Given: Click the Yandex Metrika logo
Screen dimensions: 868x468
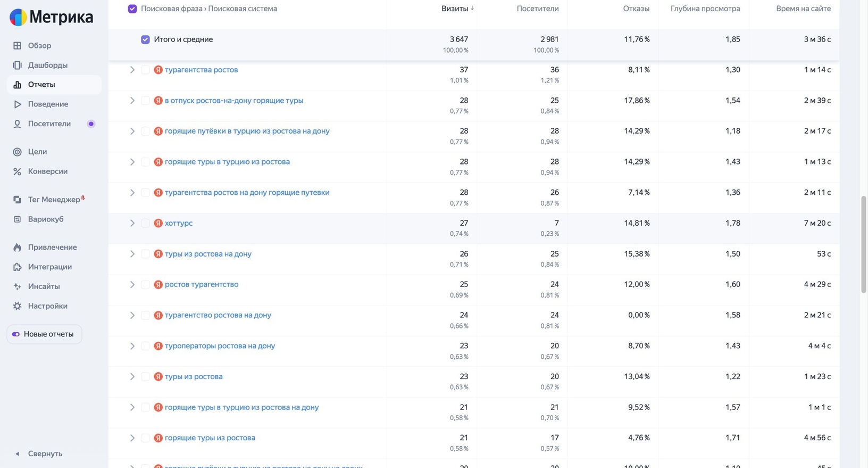Looking at the screenshot, I should [x=51, y=18].
